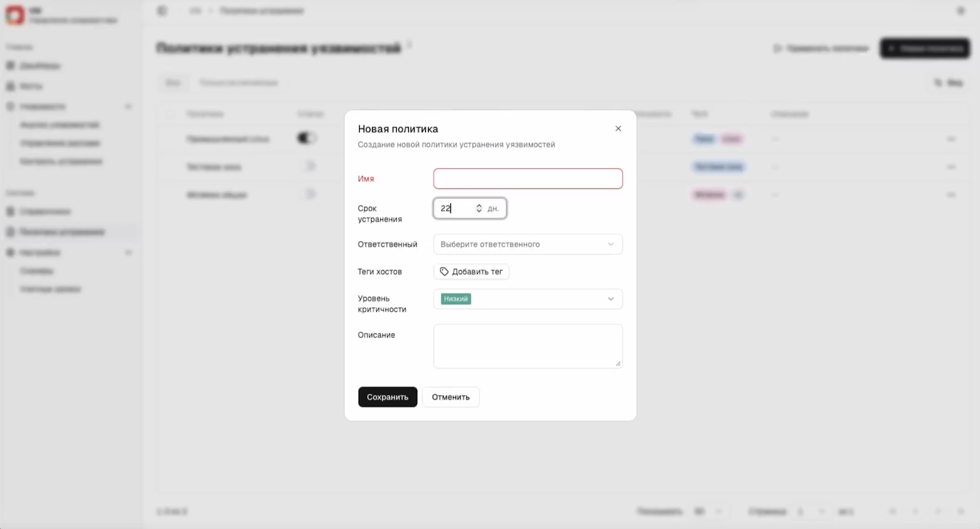Click the sidebar collapse icon in top bar

pyautogui.click(x=162, y=11)
